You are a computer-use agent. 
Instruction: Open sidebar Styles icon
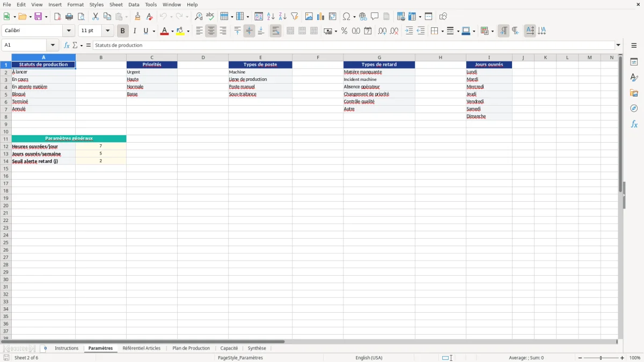(634, 78)
